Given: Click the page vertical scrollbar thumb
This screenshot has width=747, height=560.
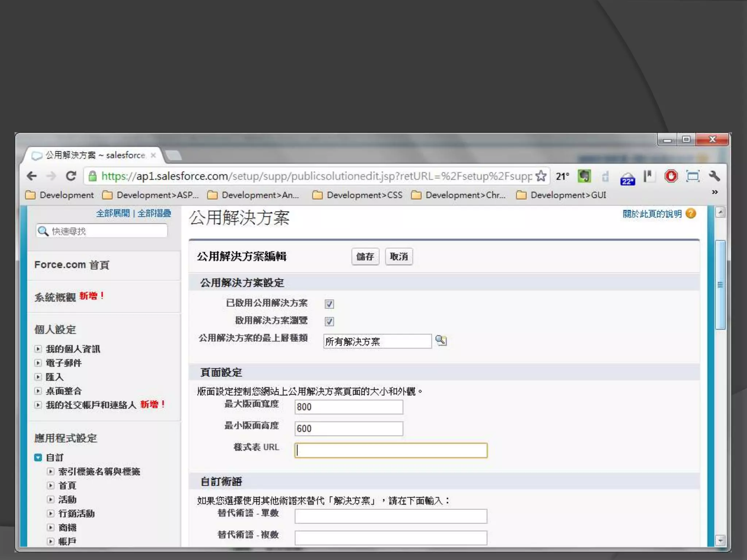Looking at the screenshot, I should tap(720, 284).
